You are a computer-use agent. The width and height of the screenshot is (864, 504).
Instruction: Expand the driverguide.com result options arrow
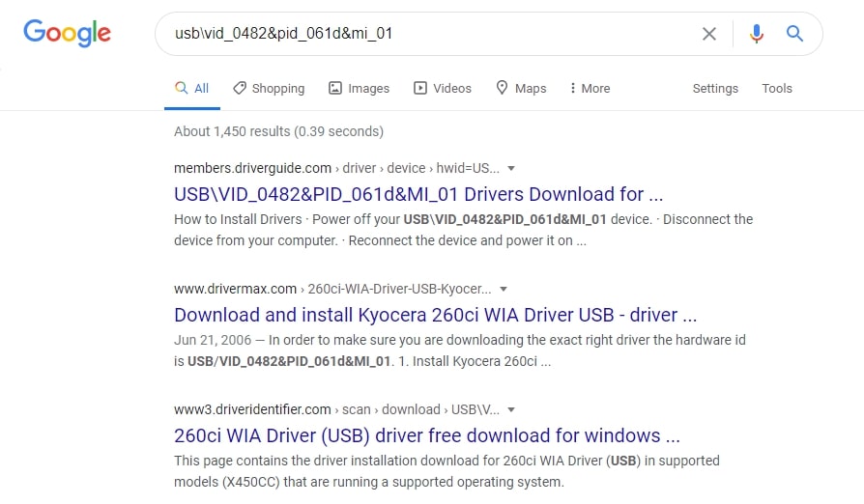click(511, 168)
